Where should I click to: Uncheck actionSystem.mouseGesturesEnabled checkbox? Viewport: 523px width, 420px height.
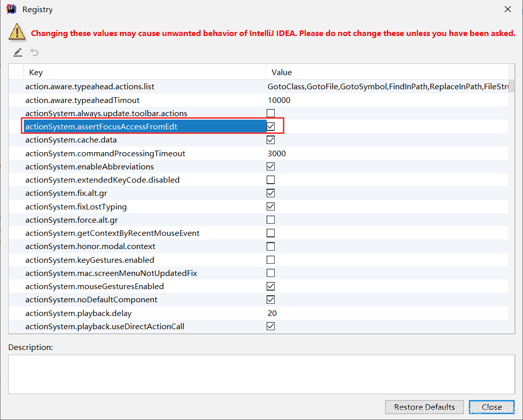271,286
